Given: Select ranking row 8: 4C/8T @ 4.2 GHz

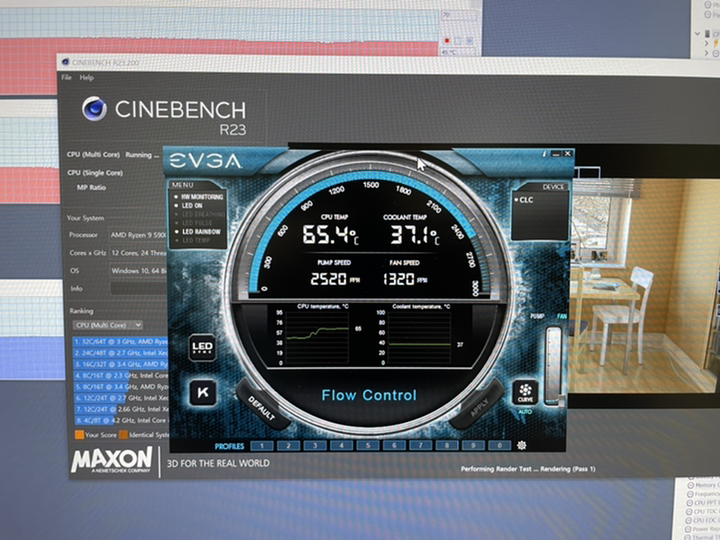Looking at the screenshot, I should pyautogui.click(x=121, y=420).
